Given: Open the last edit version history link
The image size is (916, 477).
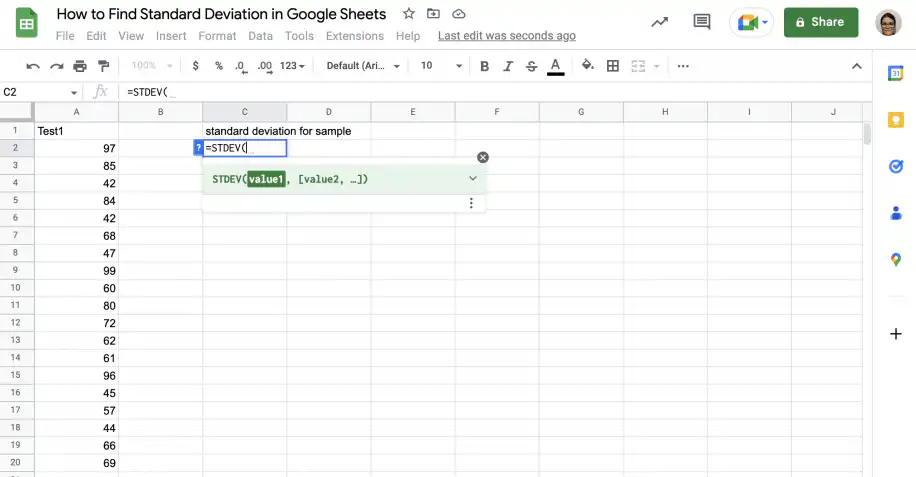Looking at the screenshot, I should coord(506,36).
